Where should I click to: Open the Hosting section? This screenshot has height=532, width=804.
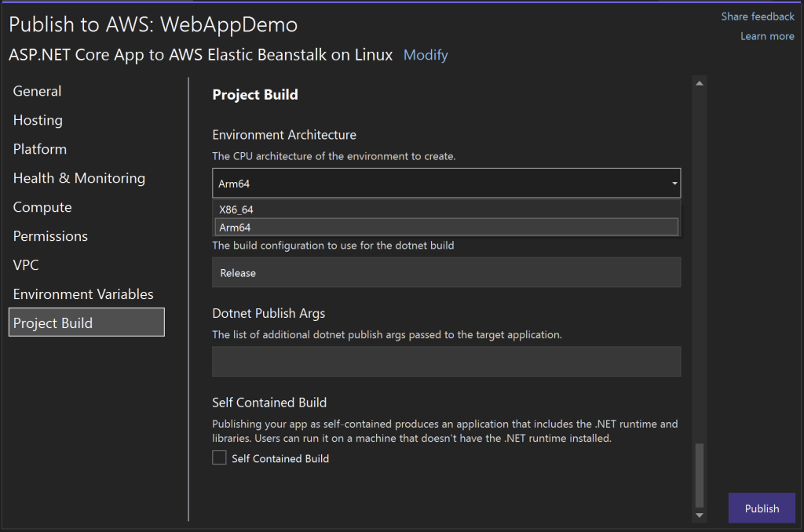[x=38, y=120]
